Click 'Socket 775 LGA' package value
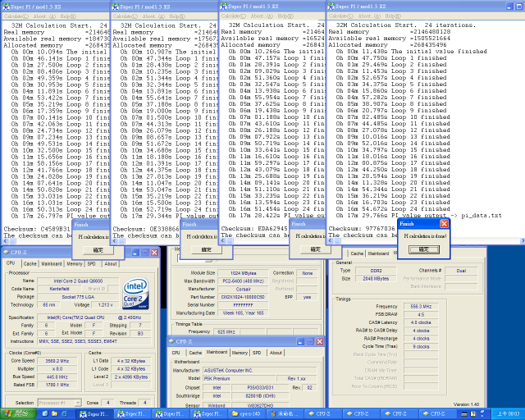 click(x=78, y=297)
